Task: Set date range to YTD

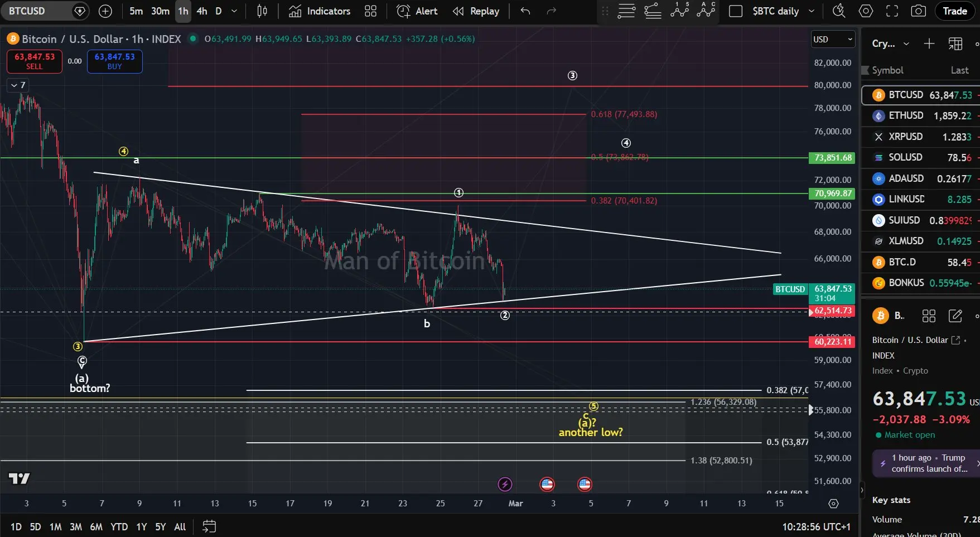Action: pyautogui.click(x=119, y=527)
